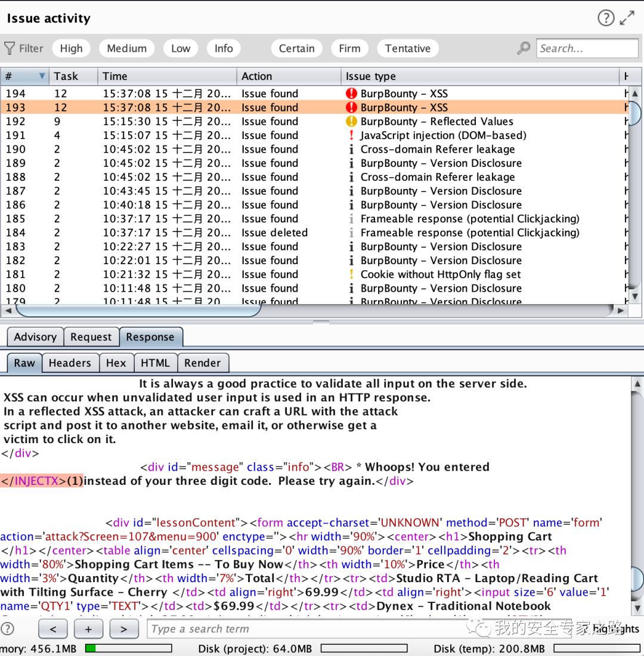644x656 pixels.
Task: Click the yellow severity icon on row 192
Action: (351, 121)
